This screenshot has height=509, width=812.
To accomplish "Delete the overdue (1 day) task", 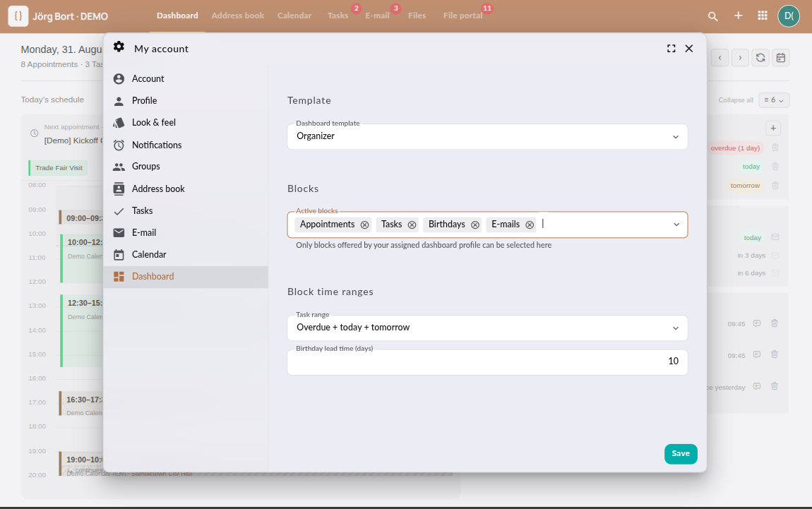I will tap(775, 148).
